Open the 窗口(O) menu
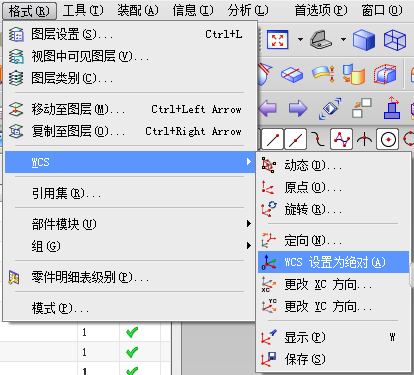 pyautogui.click(x=382, y=11)
